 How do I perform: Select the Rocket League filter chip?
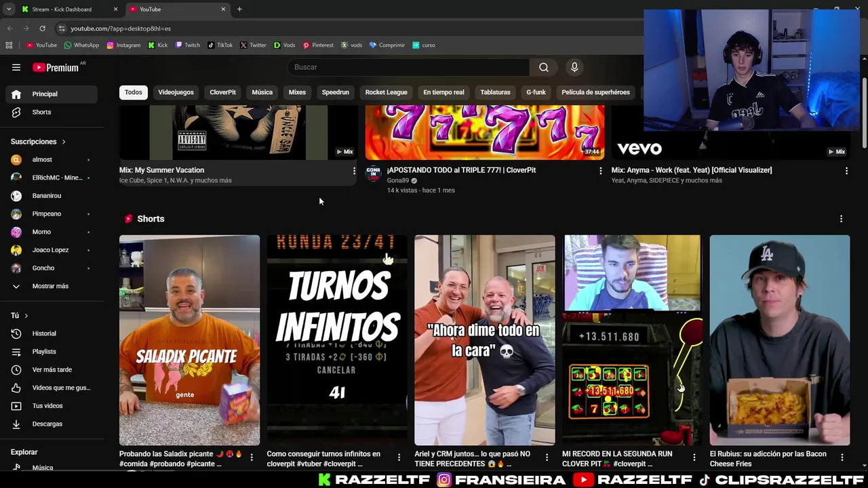point(386,92)
